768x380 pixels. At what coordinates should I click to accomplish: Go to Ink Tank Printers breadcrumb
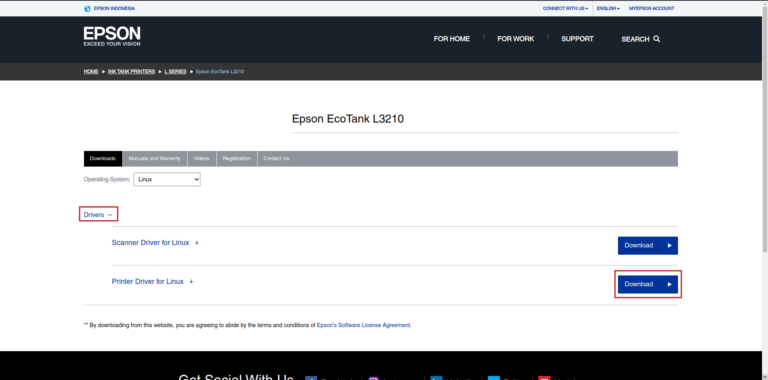point(131,71)
